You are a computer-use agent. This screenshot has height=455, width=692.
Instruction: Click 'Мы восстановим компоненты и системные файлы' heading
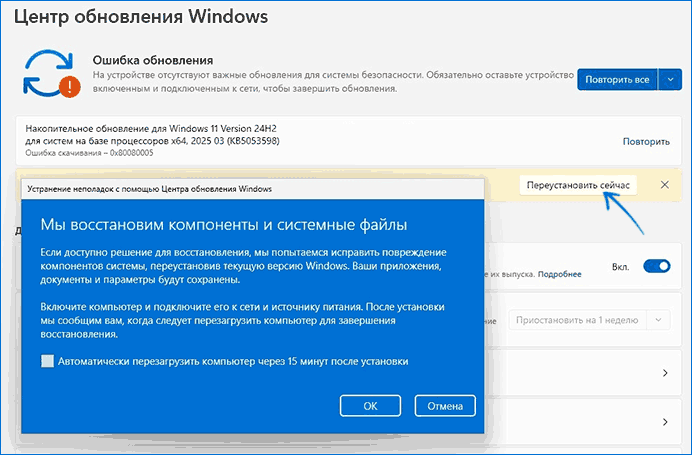pyautogui.click(x=224, y=225)
